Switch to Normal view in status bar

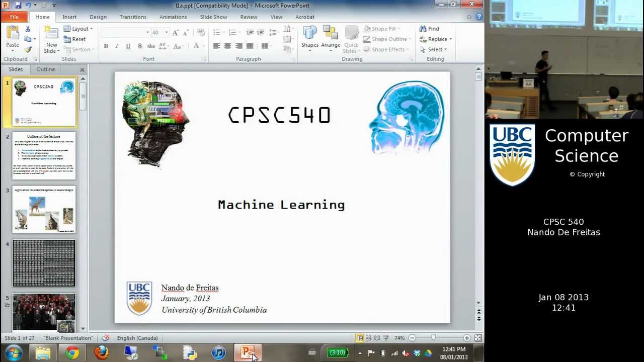[359, 338]
